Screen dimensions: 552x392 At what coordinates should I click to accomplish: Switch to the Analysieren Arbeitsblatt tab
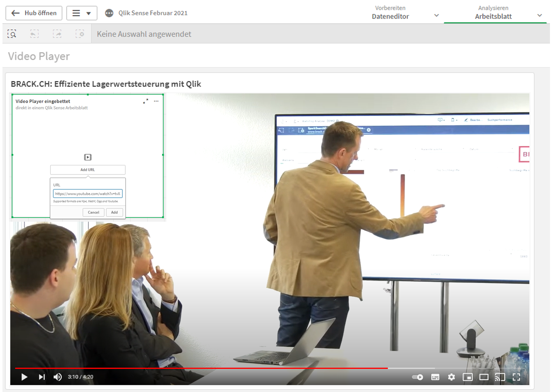pyautogui.click(x=493, y=12)
